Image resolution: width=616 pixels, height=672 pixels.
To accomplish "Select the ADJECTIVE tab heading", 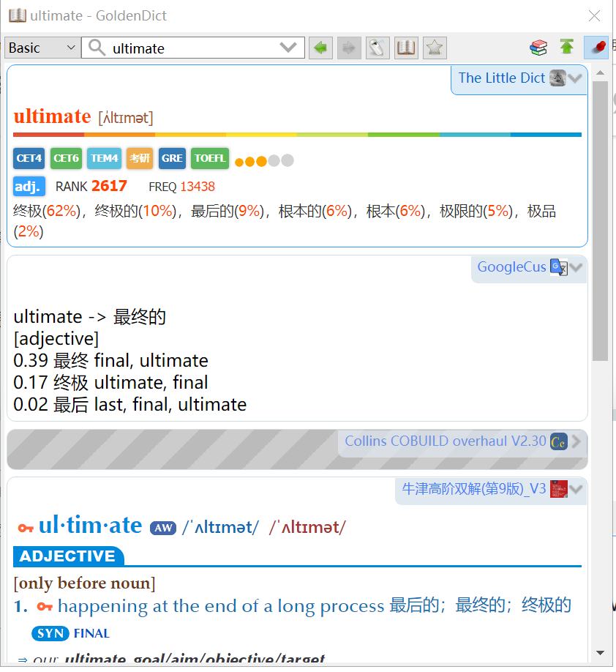I will [x=68, y=556].
